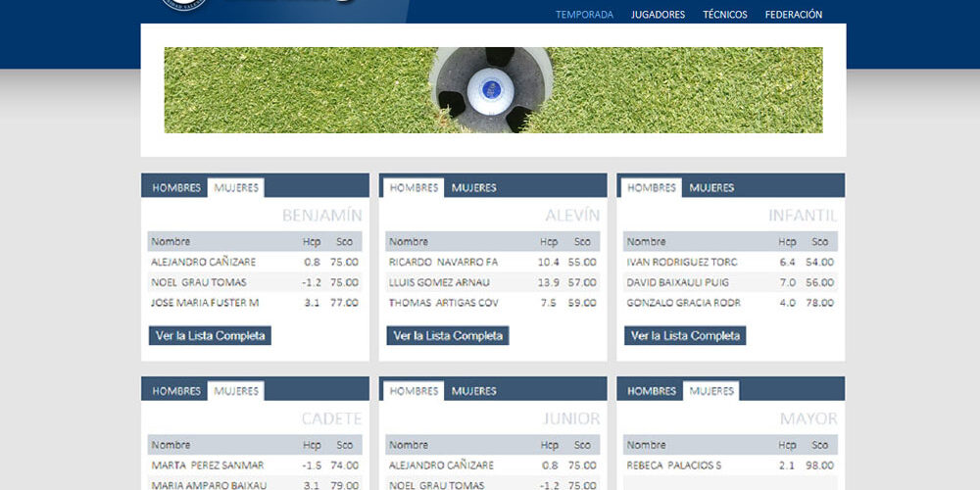Image resolution: width=980 pixels, height=490 pixels.
Task: Click Sco header in Infantil table
Action: (819, 241)
